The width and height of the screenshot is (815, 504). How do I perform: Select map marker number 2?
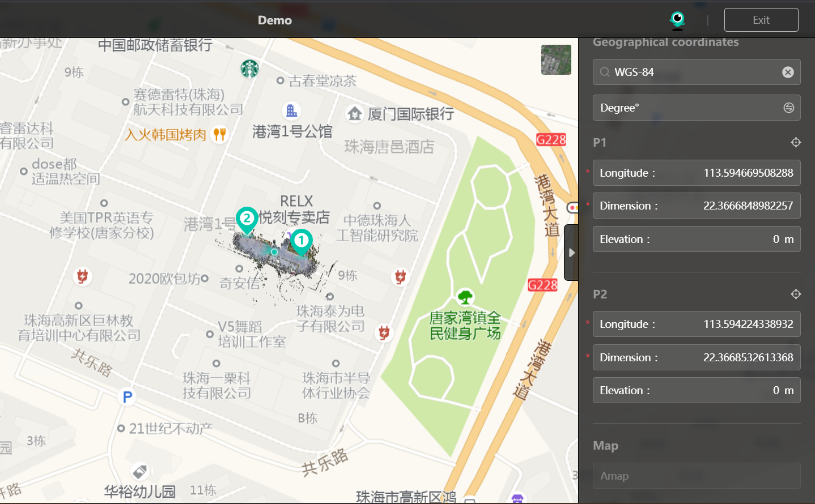[x=247, y=219]
